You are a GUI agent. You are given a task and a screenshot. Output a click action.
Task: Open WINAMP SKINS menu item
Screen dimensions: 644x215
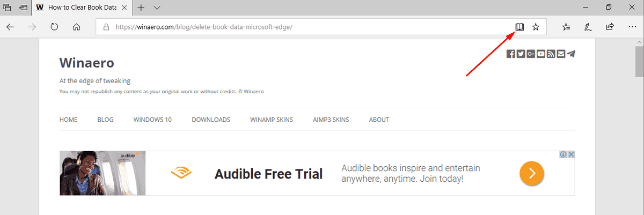272,120
